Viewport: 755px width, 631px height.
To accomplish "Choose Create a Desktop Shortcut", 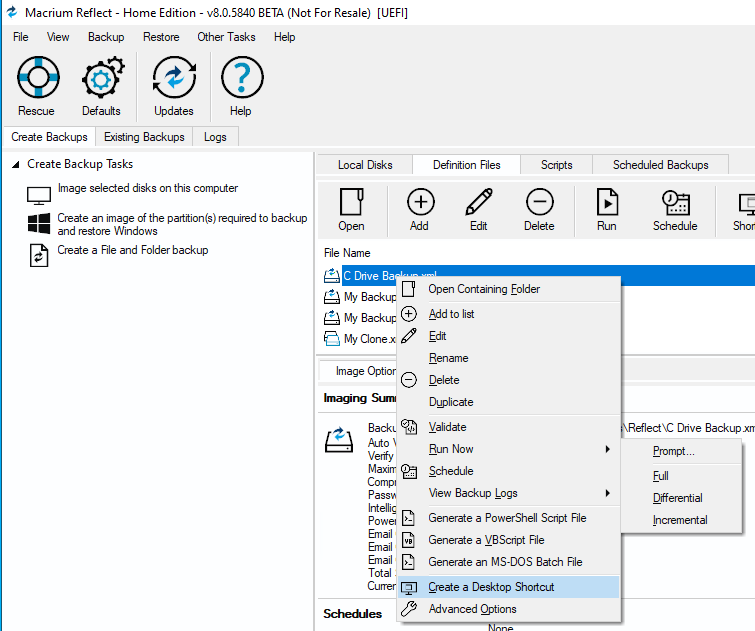I will (x=508, y=587).
